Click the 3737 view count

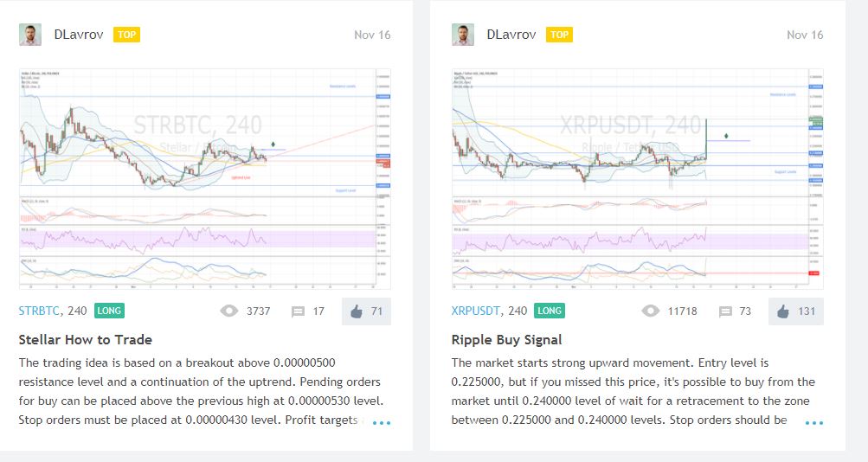click(x=259, y=311)
